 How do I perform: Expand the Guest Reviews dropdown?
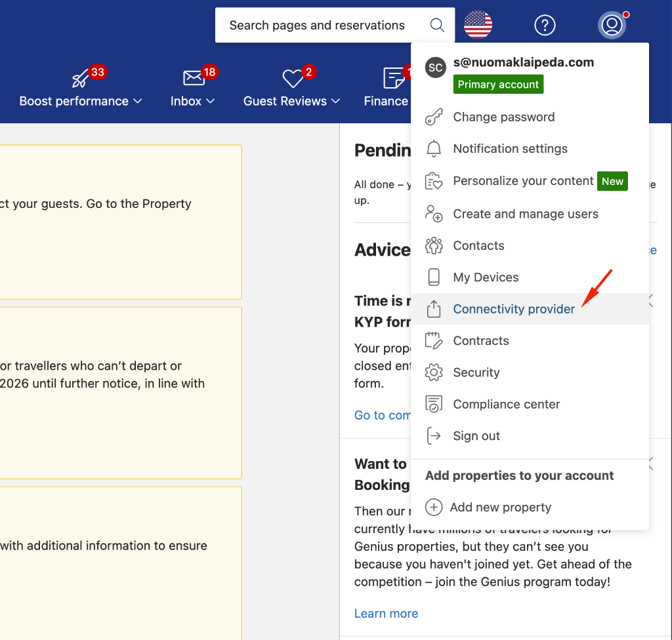(x=291, y=101)
